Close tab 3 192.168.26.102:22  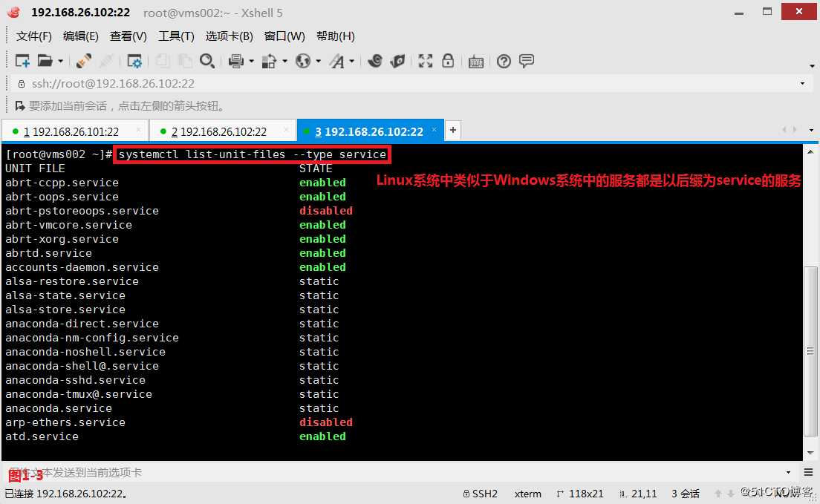pyautogui.click(x=434, y=129)
